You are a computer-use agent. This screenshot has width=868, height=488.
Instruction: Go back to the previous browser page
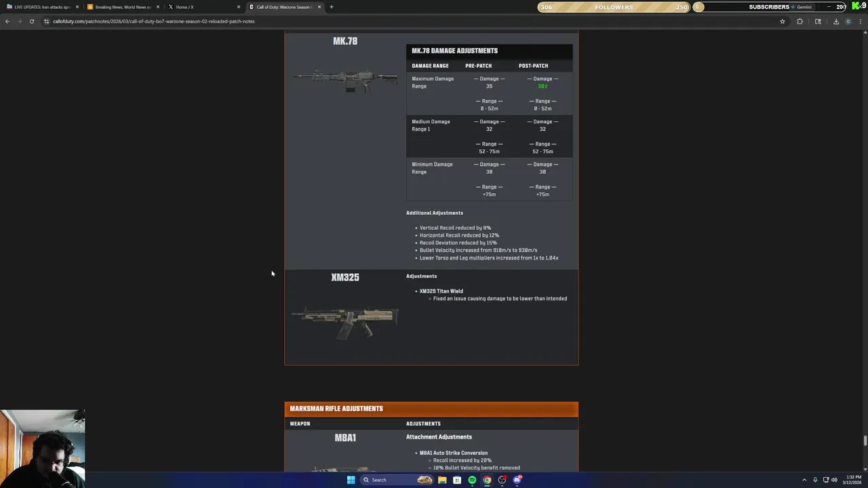coord(7,21)
